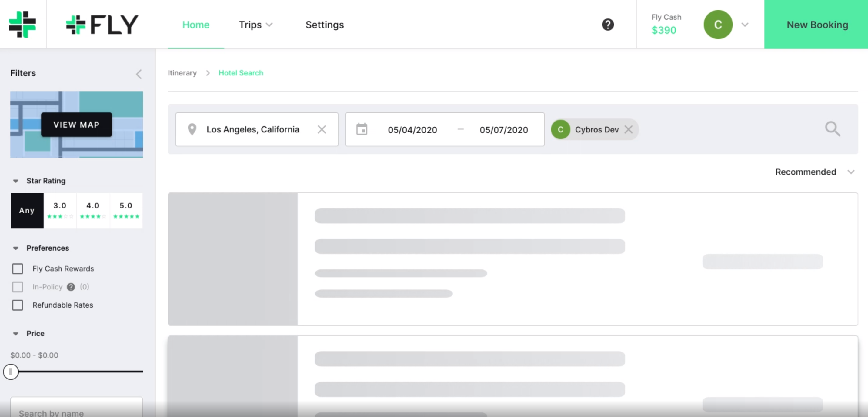Click the user avatar circle C
Screen dimensions: 868x417
pyautogui.click(x=718, y=25)
